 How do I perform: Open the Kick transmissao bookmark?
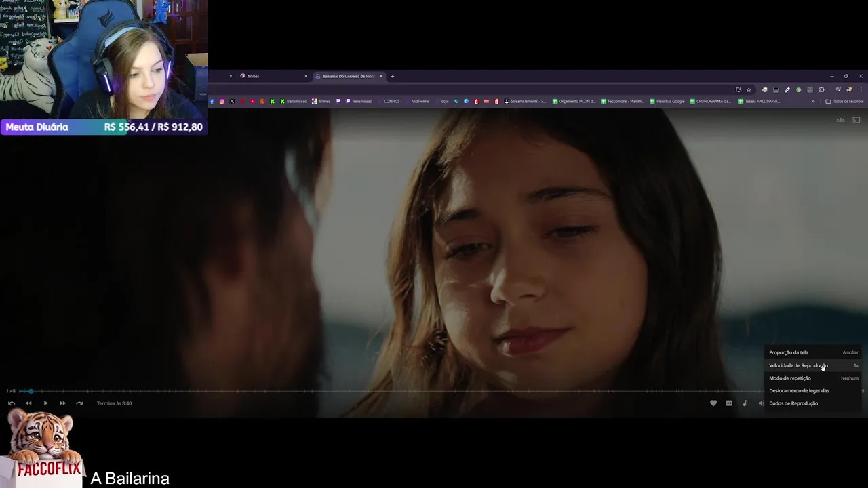pyautogui.click(x=293, y=102)
